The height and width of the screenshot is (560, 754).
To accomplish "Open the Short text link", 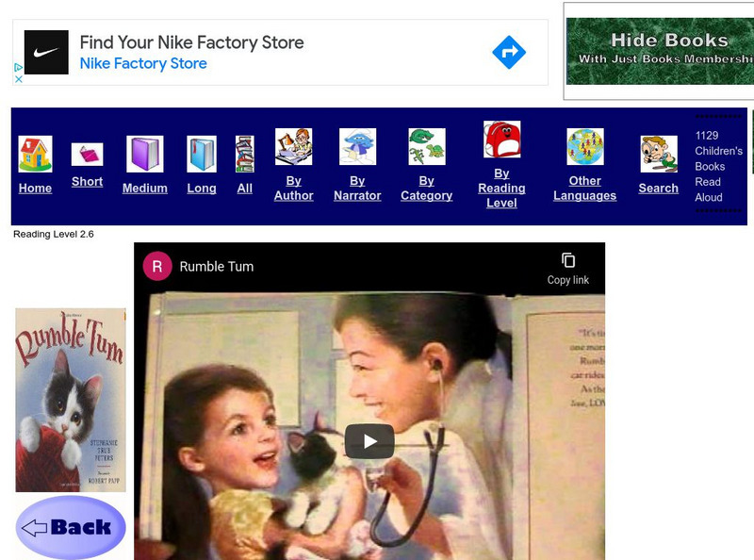I will click(87, 181).
